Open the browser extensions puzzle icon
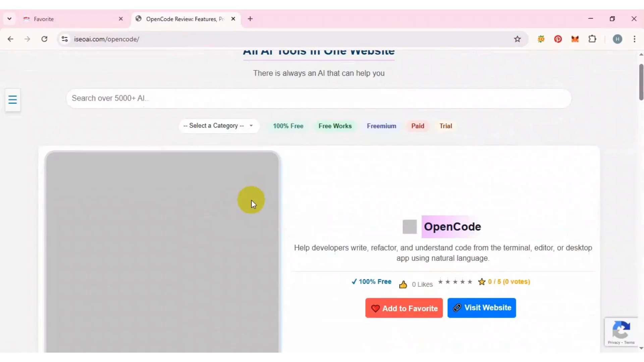644x362 pixels. click(x=592, y=39)
